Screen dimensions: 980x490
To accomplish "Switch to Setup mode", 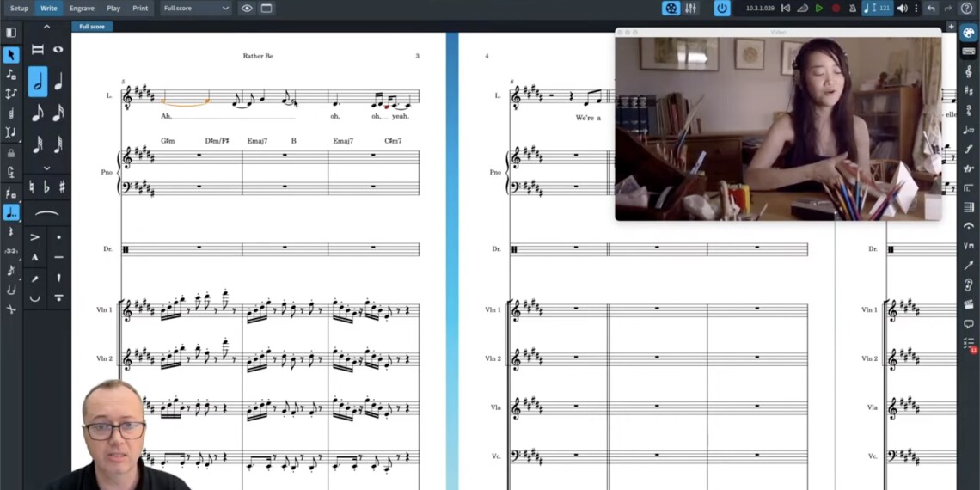I will click(19, 9).
